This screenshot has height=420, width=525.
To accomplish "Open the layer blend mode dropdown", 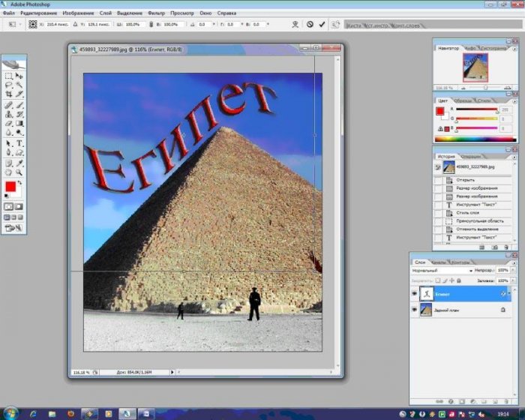I will click(441, 271).
